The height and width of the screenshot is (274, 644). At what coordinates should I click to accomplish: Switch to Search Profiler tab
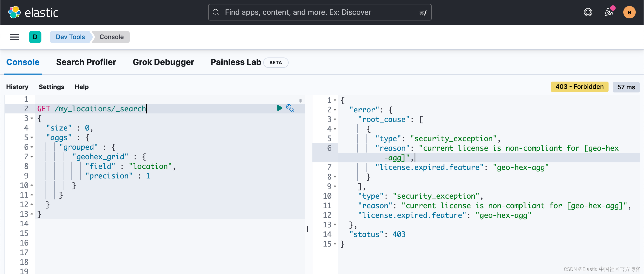pos(86,62)
